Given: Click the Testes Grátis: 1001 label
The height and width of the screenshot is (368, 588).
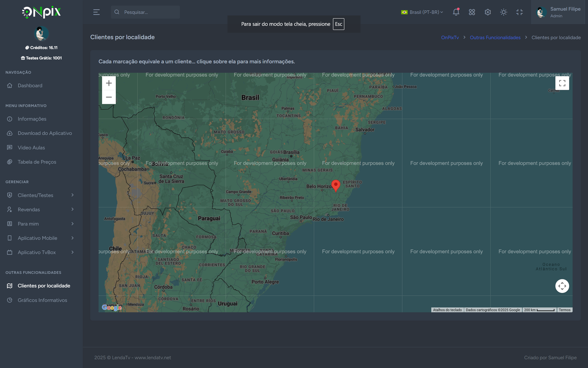Looking at the screenshot, I should (x=41, y=58).
